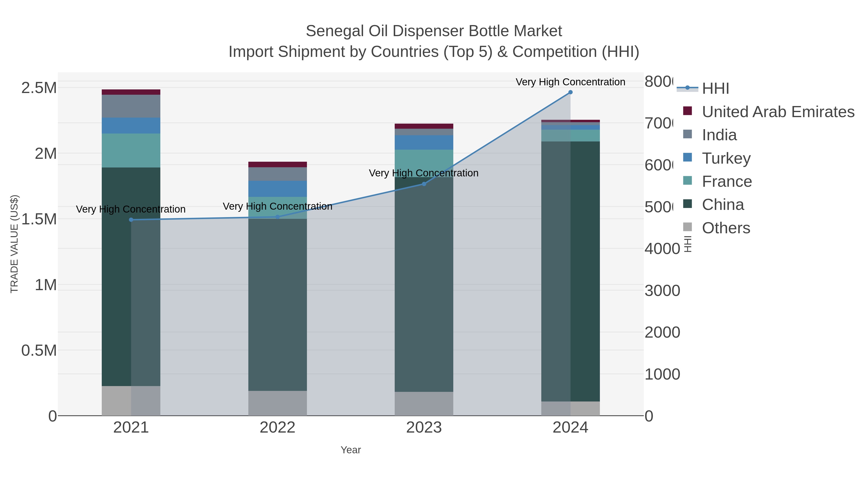Click the China segment of the 2023 bar
Screen dimensions: 868x488
pyautogui.click(x=424, y=285)
